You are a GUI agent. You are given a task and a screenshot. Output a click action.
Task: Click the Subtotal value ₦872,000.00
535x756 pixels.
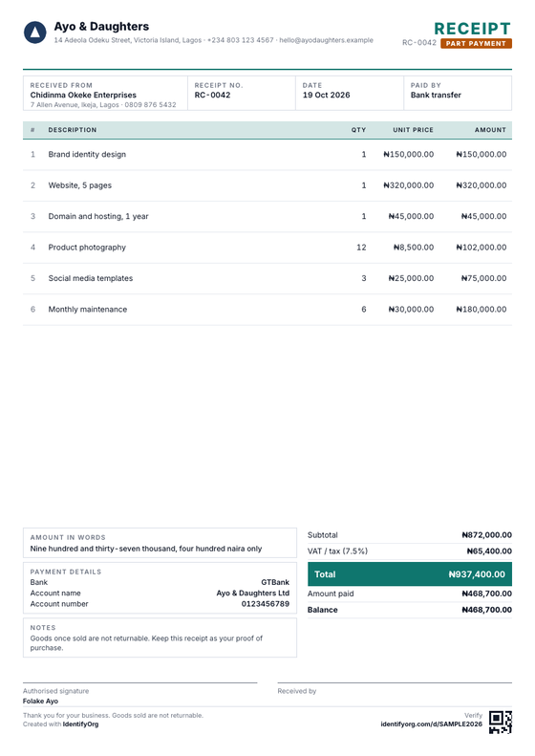pyautogui.click(x=487, y=535)
